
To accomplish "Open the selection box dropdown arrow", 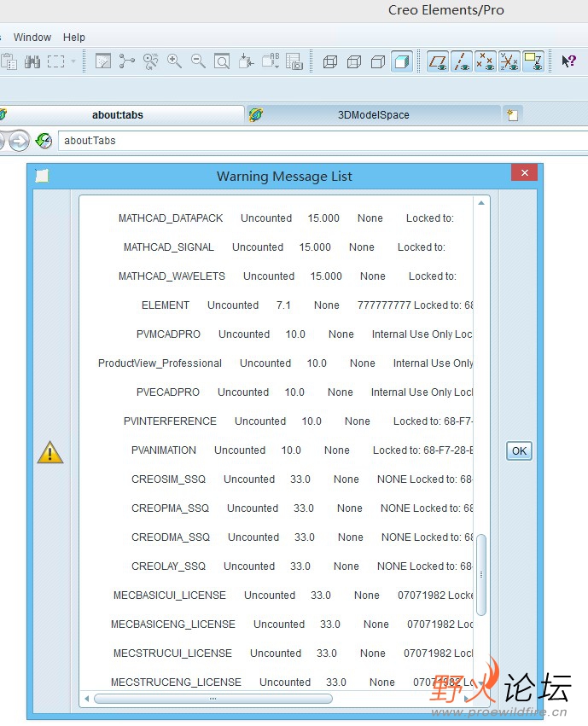I will point(73,61).
